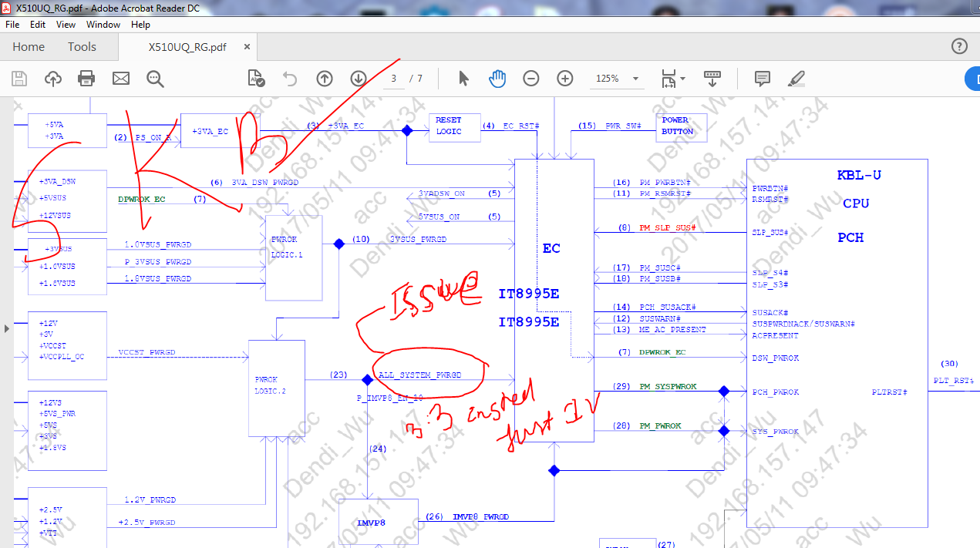Go to the next page with down arrow
Image resolution: width=980 pixels, height=548 pixels.
(358, 78)
